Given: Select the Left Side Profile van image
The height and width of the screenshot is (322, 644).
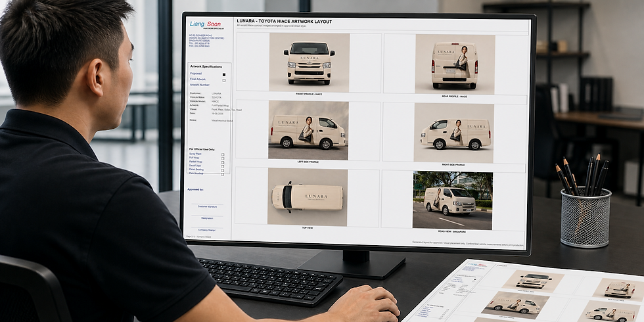Looking at the screenshot, I should click(x=308, y=130).
